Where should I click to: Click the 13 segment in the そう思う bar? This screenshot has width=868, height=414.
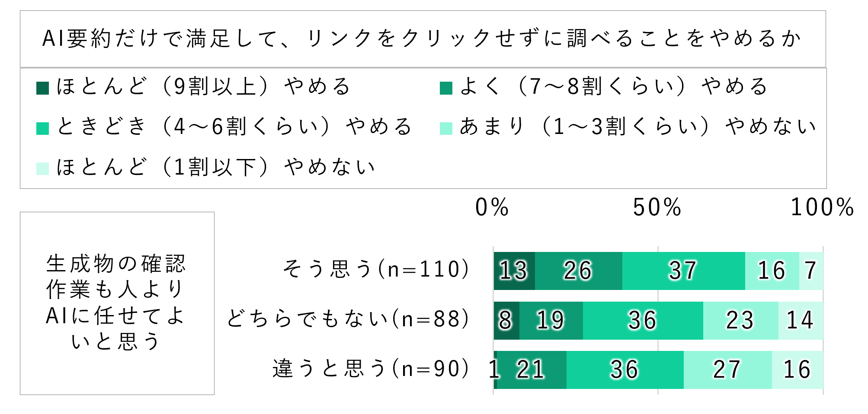(514, 271)
